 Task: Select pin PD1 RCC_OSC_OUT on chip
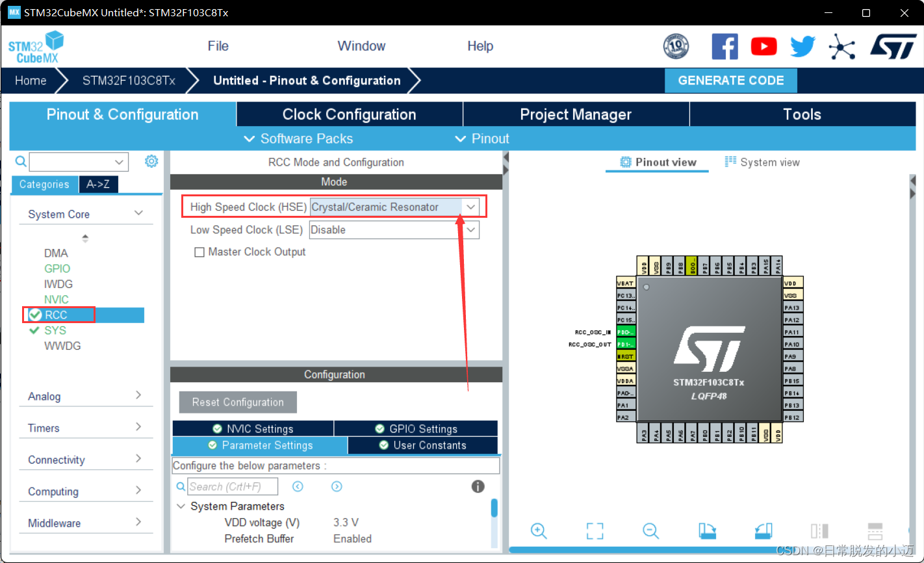(x=626, y=345)
